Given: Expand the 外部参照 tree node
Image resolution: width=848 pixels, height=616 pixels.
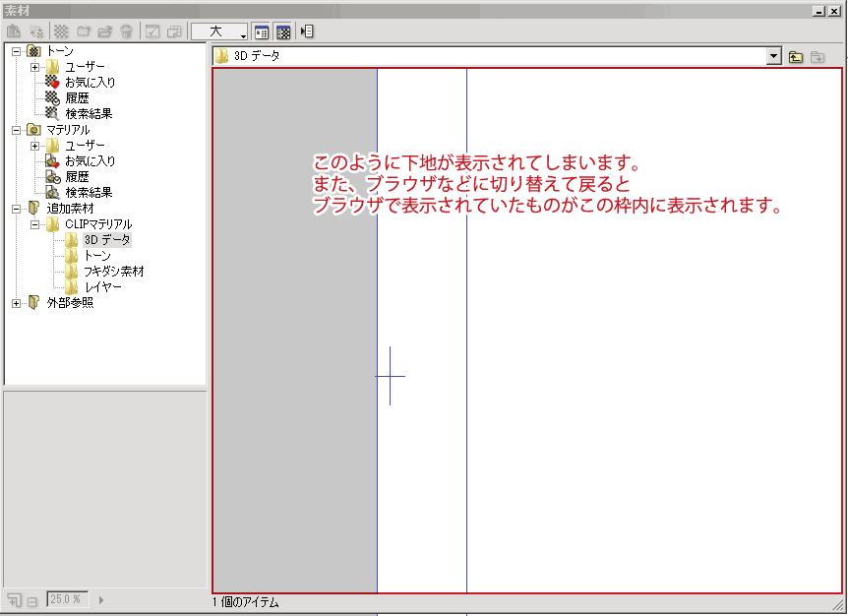Looking at the screenshot, I should point(17,303).
